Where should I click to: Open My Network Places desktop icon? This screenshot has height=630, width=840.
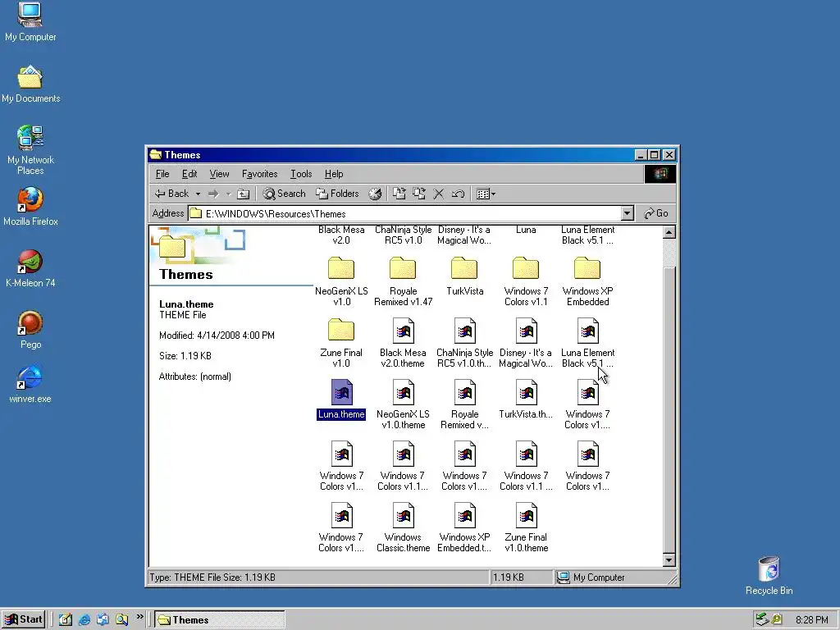click(30, 150)
